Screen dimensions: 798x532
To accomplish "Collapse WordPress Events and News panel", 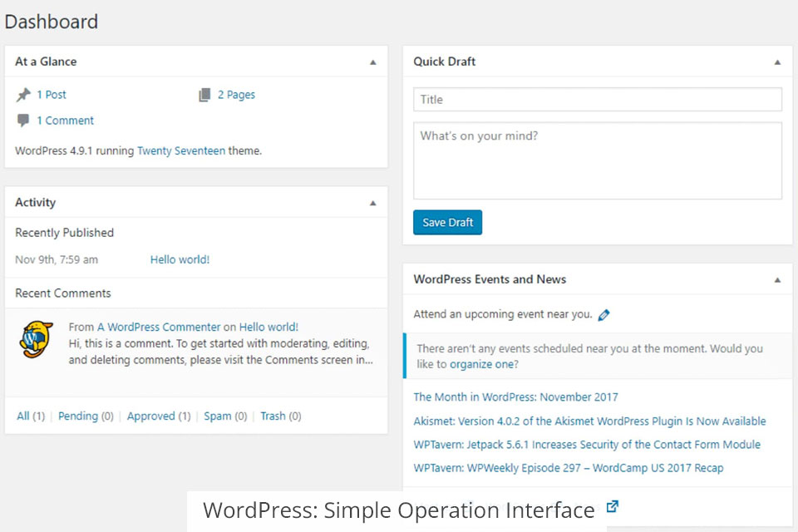I will (x=777, y=280).
